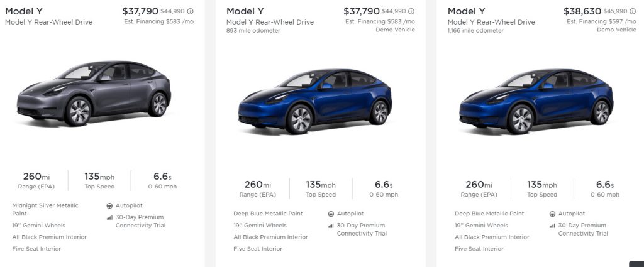
Task: Click the Est. Financing $597 /mo text
Action: (x=601, y=21)
